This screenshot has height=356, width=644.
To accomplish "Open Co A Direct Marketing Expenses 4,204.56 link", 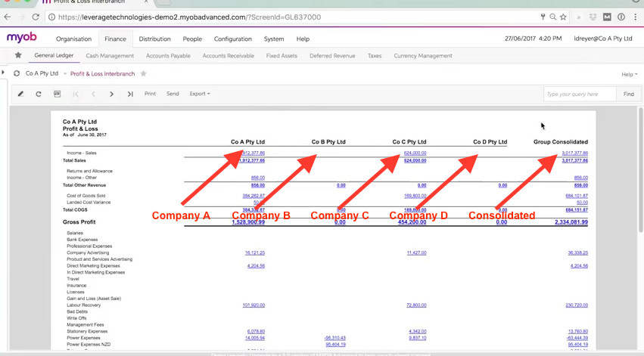I will [x=256, y=266].
